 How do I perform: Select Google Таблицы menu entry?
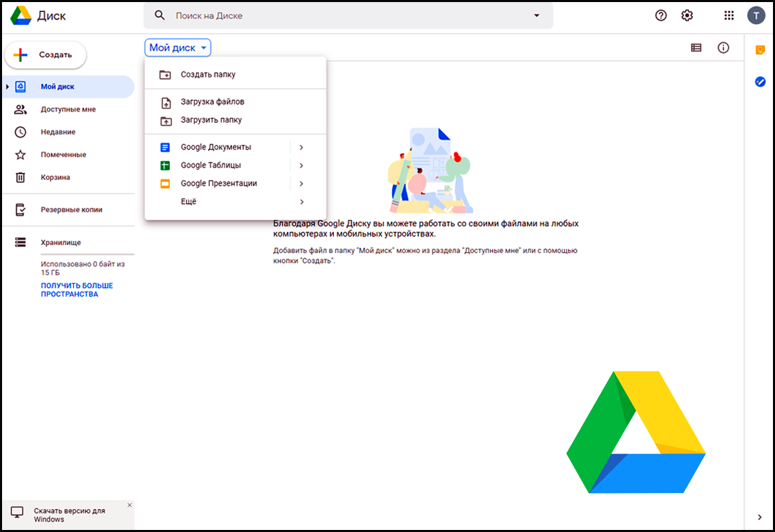pos(210,165)
